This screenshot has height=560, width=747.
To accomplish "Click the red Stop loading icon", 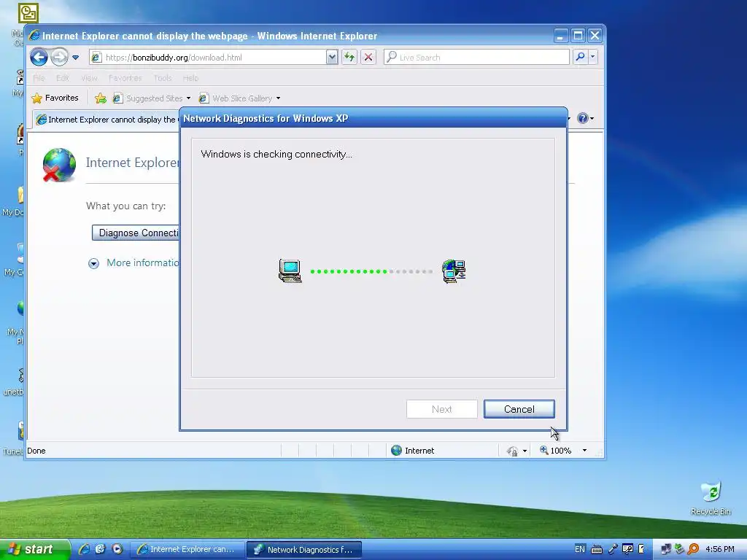I will click(368, 57).
